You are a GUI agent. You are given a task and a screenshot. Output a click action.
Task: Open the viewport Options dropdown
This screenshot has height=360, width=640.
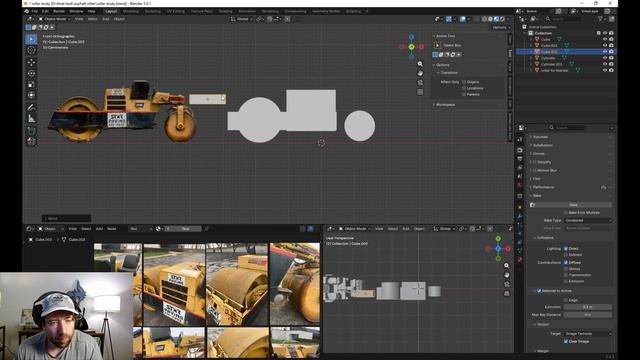coord(501,27)
